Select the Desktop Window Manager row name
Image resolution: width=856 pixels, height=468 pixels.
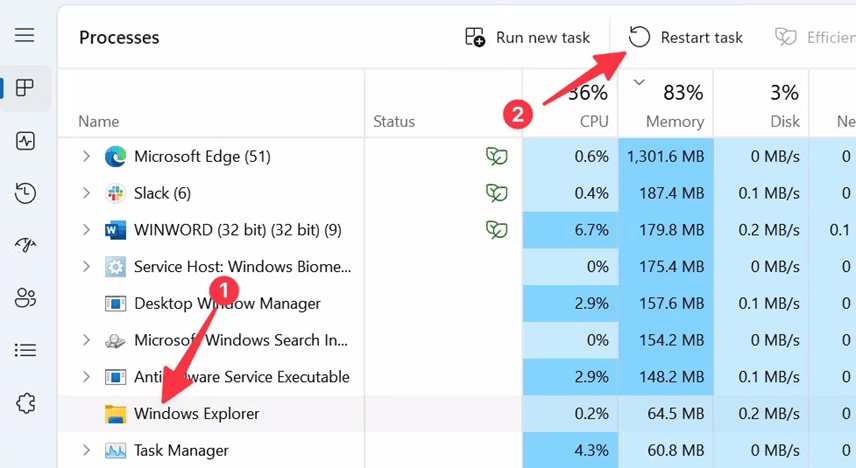(x=227, y=304)
